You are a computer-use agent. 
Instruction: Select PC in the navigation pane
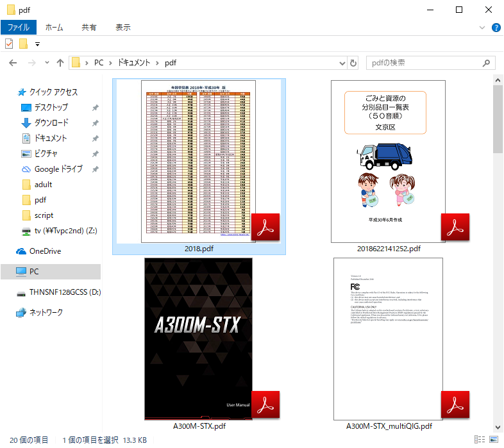[51, 272]
